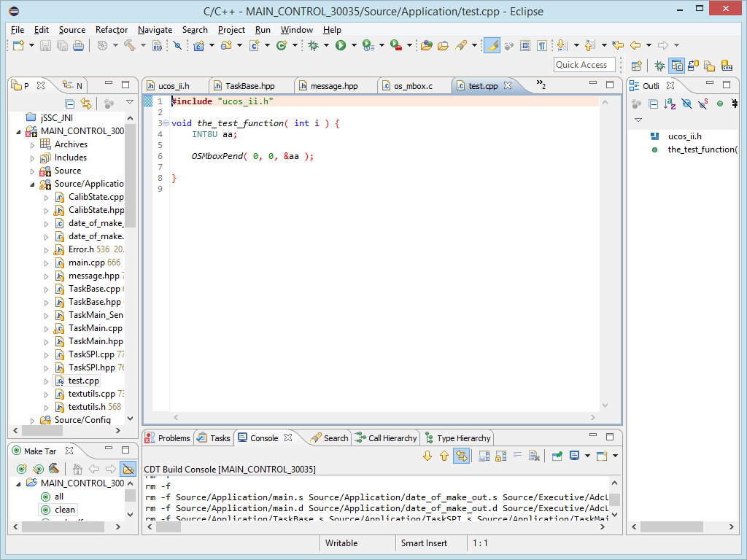This screenshot has height=560, width=747.
Task: Open main.cpp in the project tree
Action: 86,262
